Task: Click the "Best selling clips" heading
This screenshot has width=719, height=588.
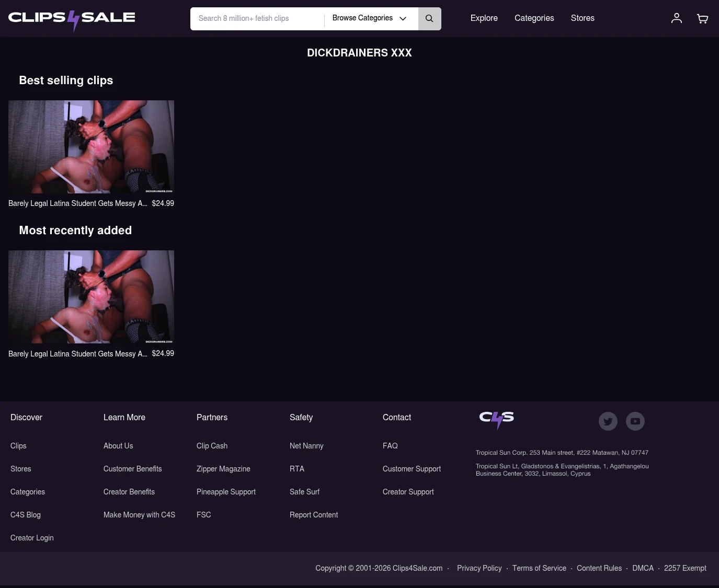Action: [66, 80]
